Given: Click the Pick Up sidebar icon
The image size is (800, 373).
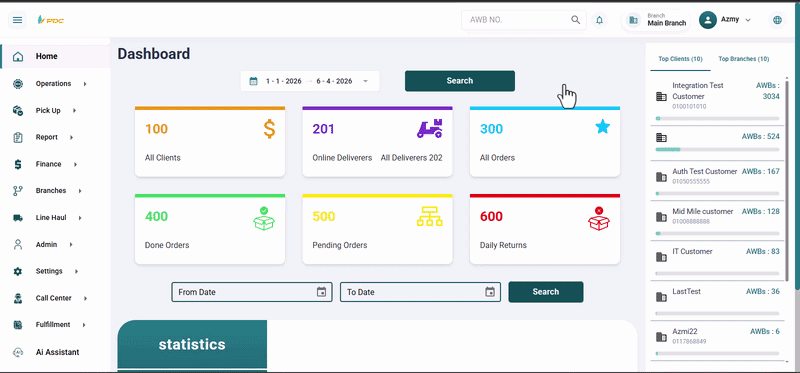Looking at the screenshot, I should pos(18,110).
